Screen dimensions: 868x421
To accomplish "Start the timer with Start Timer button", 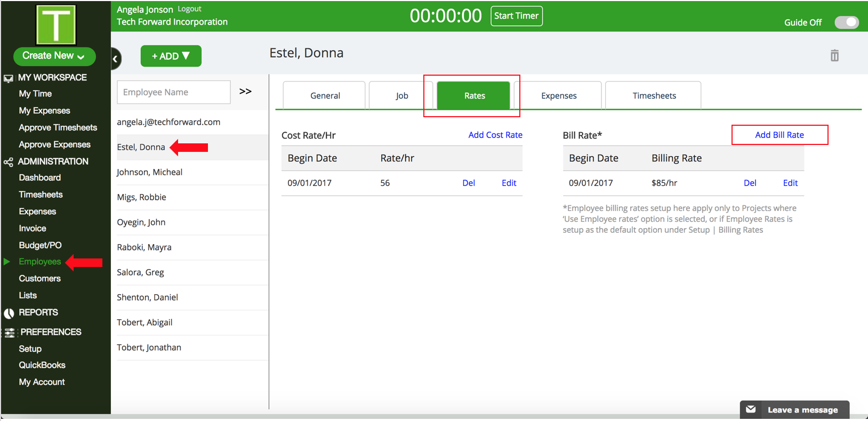I will pos(516,16).
